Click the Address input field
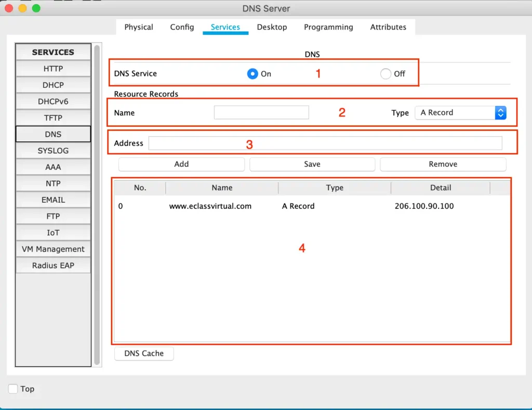The image size is (532, 410). 325,143
